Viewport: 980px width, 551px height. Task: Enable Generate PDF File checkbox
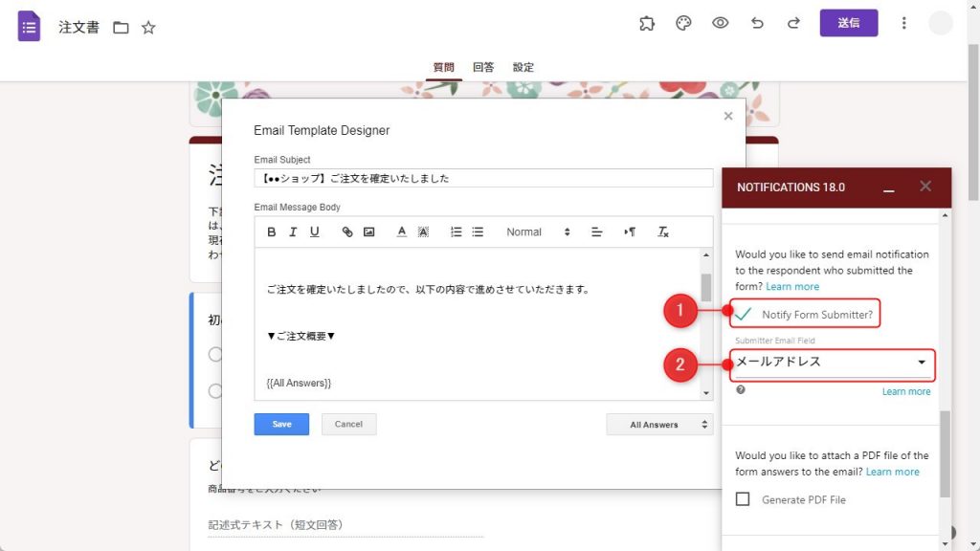point(743,499)
